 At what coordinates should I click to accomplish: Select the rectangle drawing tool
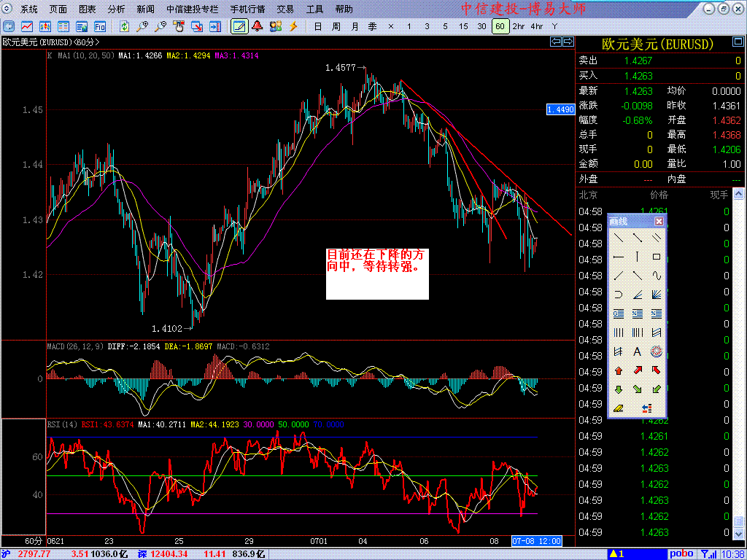tap(657, 257)
